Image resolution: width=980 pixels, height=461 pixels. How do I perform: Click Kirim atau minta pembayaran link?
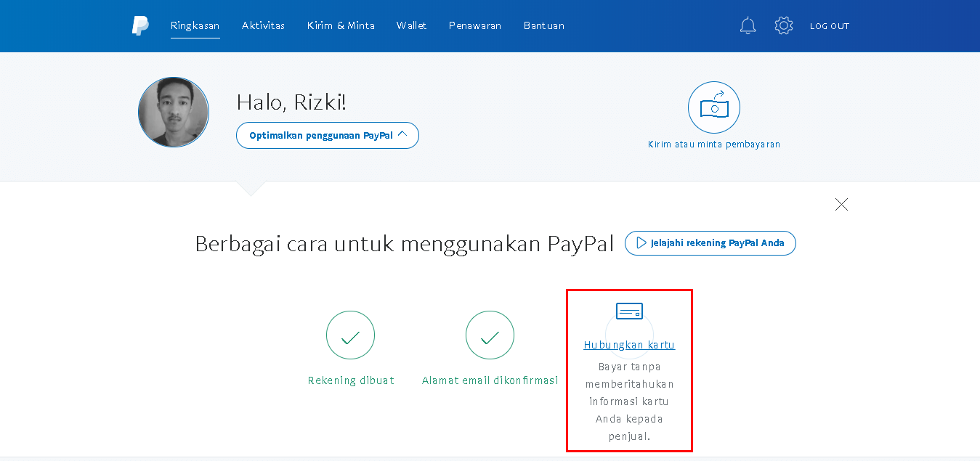pos(714,144)
